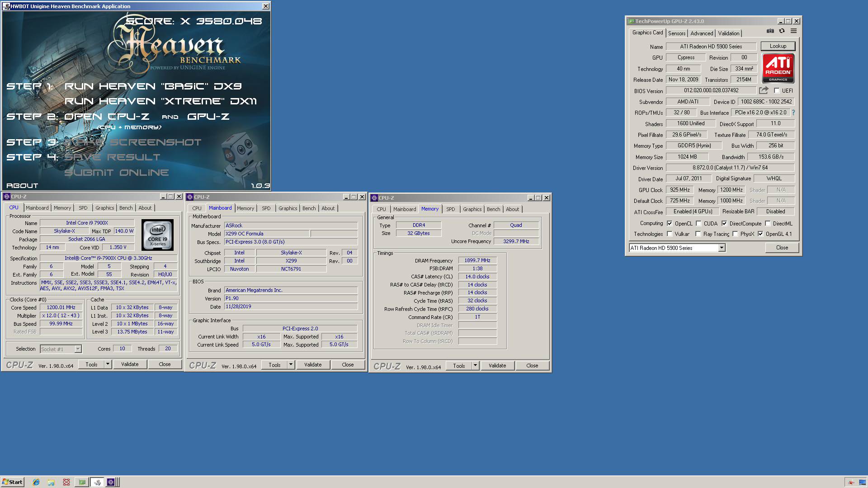868x488 pixels.
Task: Click the red atom-shaped taskbar icon
Action: (66, 482)
